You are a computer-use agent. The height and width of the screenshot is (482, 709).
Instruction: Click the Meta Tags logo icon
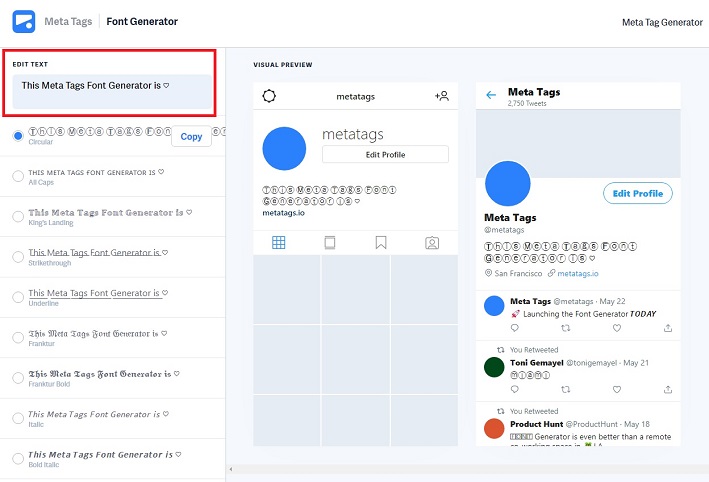pos(24,21)
